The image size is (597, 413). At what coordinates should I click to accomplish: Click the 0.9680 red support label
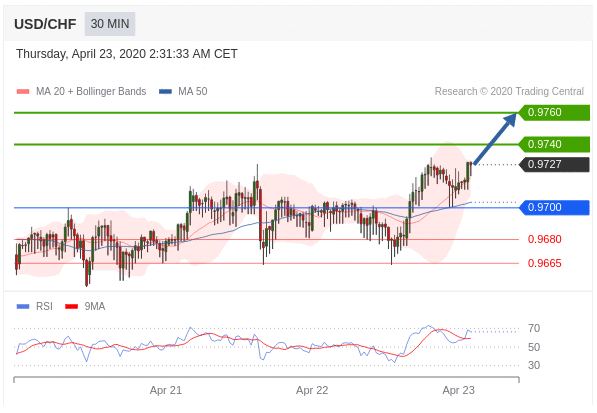coord(544,239)
